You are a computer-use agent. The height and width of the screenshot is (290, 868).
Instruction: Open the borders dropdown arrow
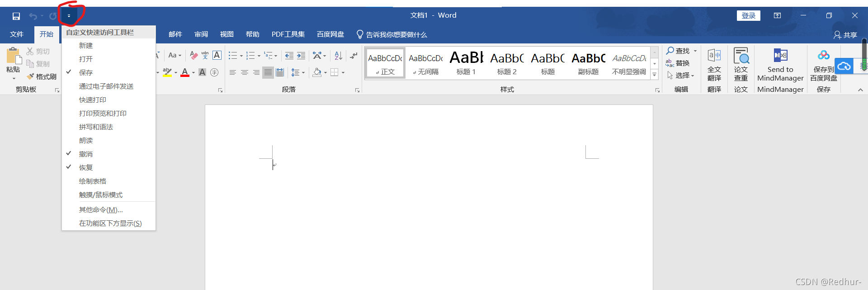(x=343, y=72)
